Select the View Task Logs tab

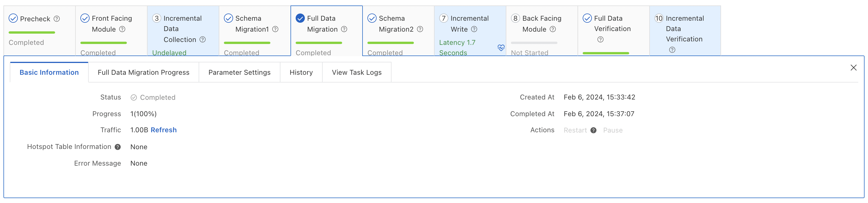[356, 72]
